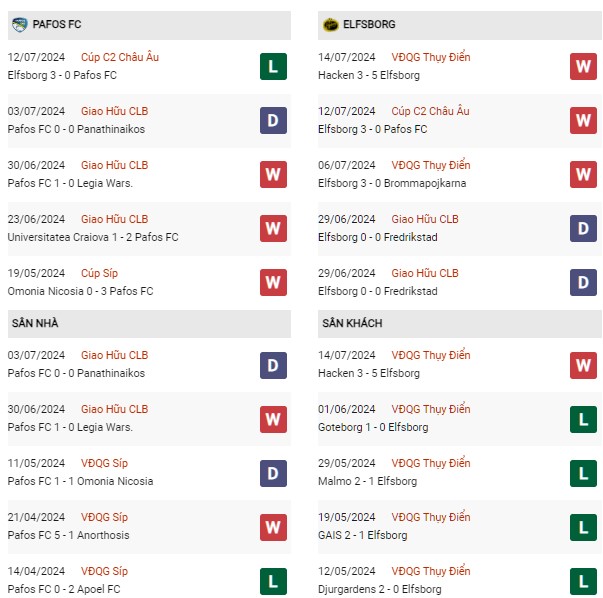Open the GAIS 2-1 Elfsborg match result
The image size is (603, 598).
tap(363, 535)
